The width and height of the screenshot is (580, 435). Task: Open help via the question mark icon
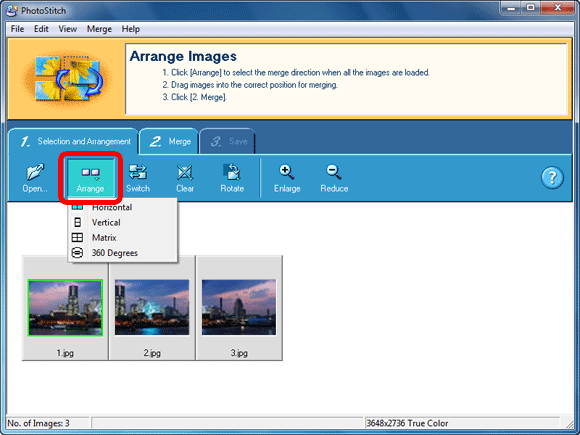552,178
